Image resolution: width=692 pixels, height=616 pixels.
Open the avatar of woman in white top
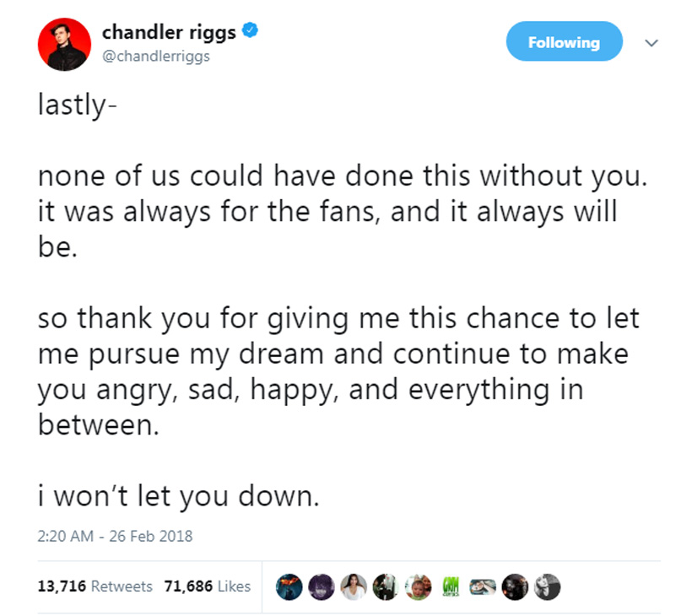(x=354, y=586)
